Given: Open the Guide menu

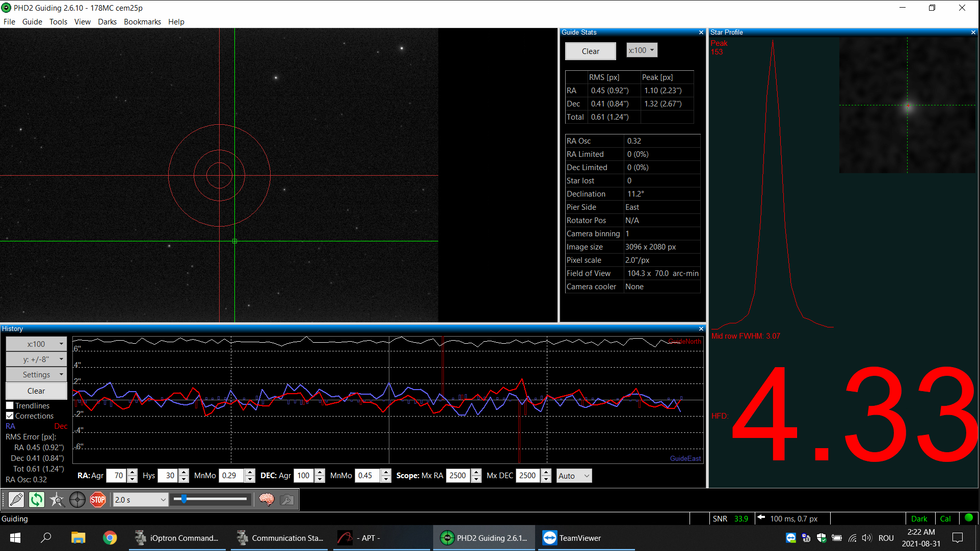Looking at the screenshot, I should click(x=32, y=21).
